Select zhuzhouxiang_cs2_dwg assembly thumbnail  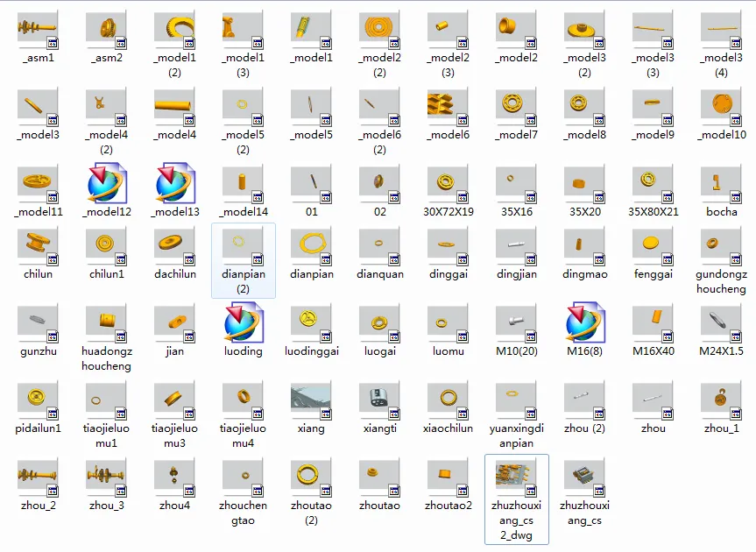(x=516, y=478)
